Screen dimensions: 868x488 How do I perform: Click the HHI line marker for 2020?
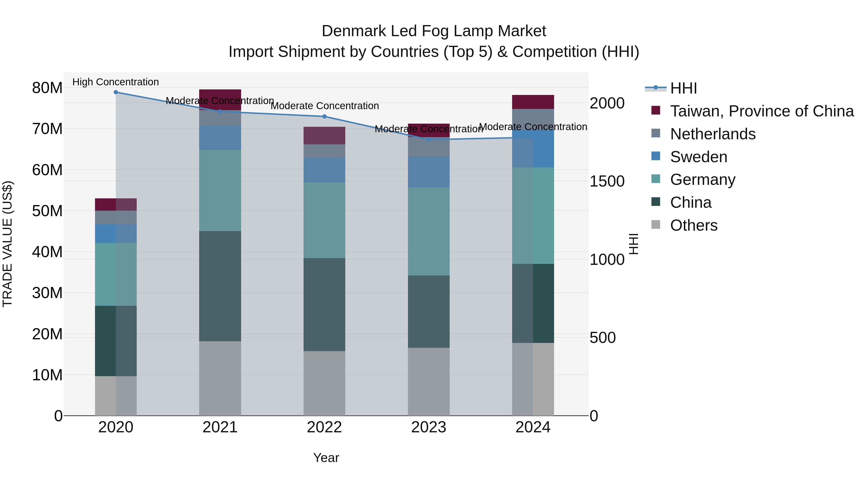click(x=116, y=92)
